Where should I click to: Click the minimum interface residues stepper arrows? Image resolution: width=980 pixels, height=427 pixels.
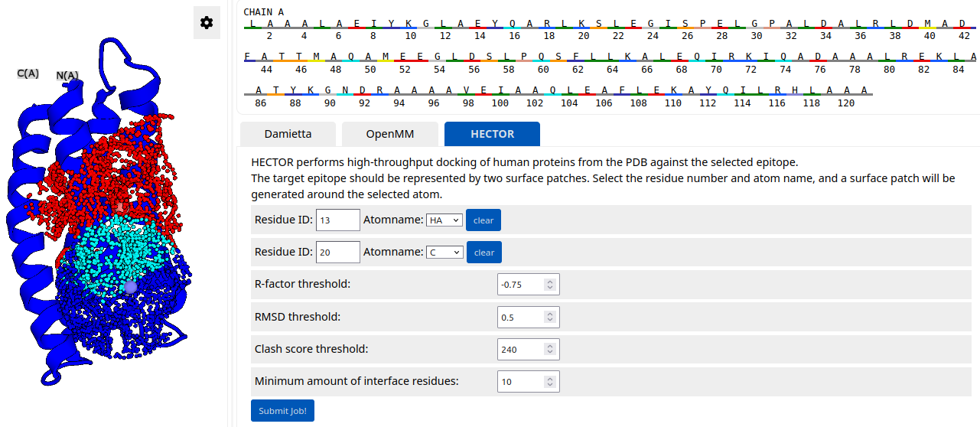549,381
